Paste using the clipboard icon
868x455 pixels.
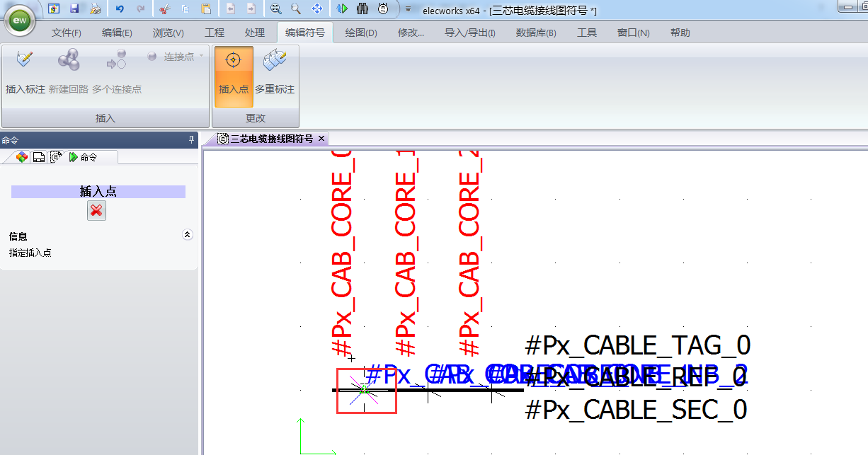tap(206, 8)
